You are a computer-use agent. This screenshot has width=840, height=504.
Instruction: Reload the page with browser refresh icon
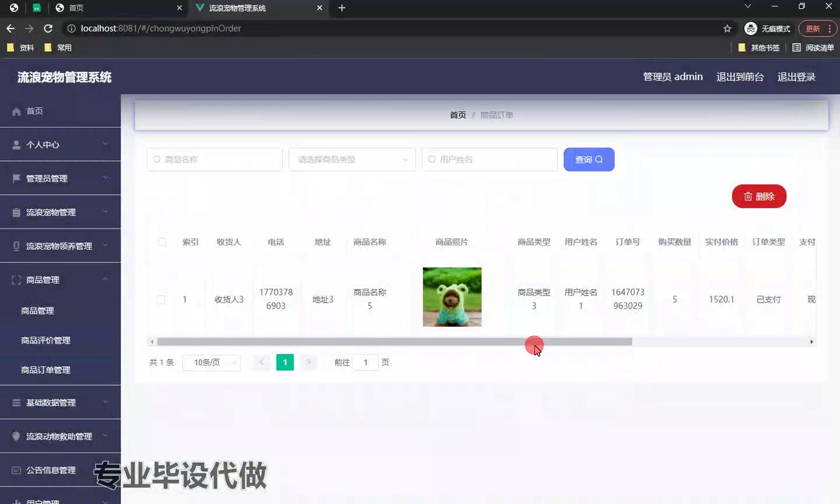coord(48,29)
